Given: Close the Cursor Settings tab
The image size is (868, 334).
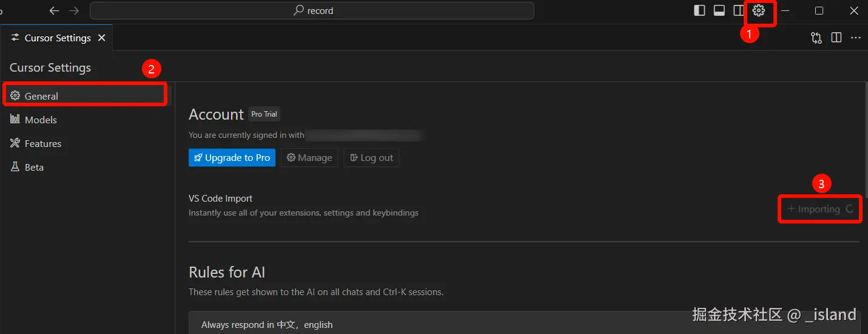Looking at the screenshot, I should pyautogui.click(x=102, y=38).
